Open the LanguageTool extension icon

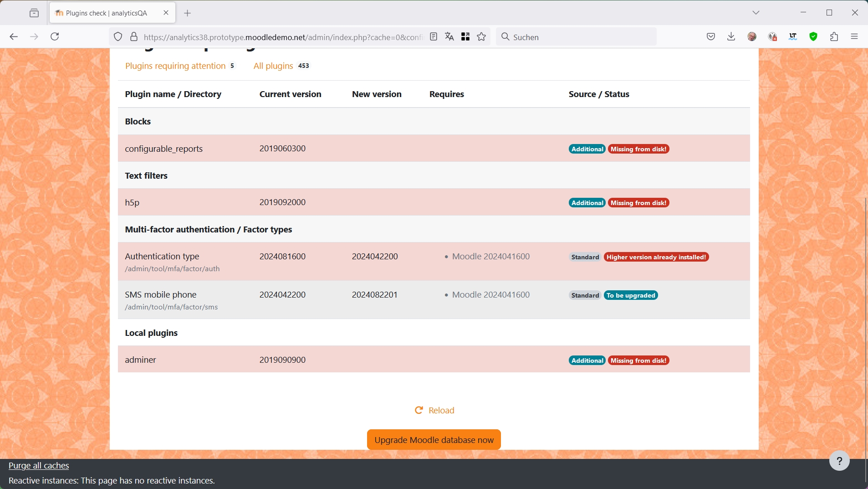[x=793, y=37]
